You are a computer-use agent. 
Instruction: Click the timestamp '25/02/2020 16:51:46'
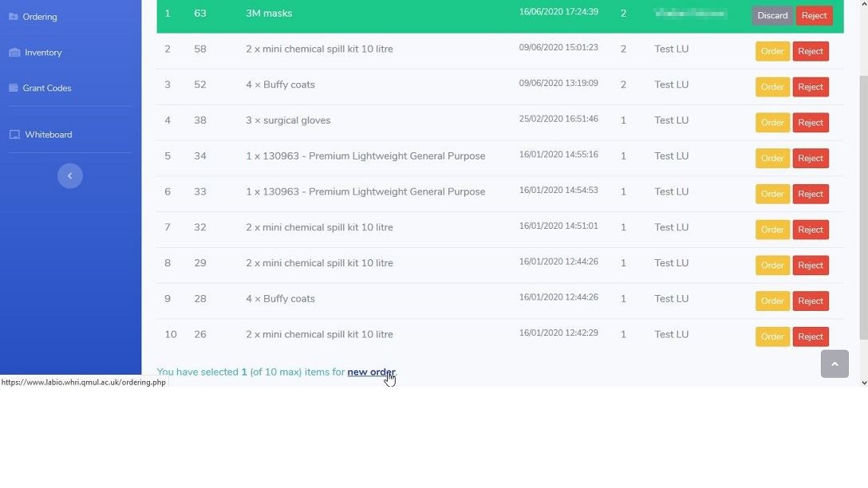click(558, 119)
